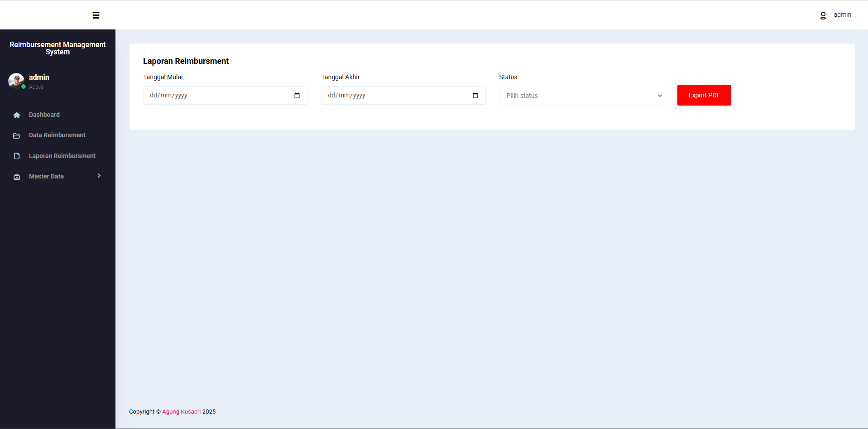
Task: Open the Pilih status dropdown
Action: pyautogui.click(x=581, y=96)
